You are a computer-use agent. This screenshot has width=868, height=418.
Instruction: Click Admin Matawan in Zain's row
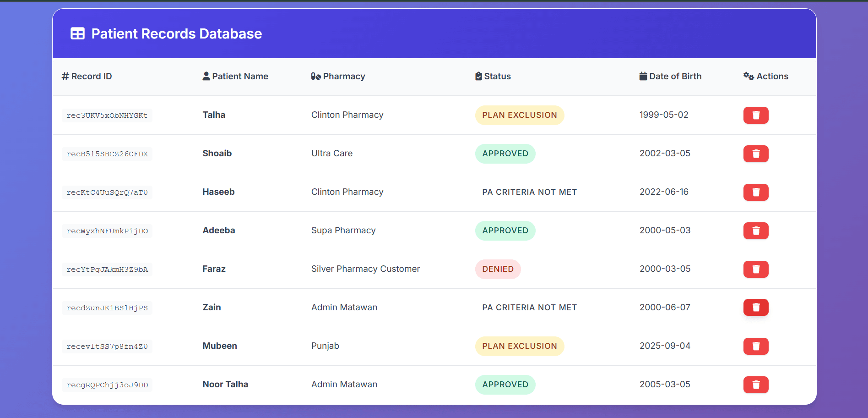point(344,308)
